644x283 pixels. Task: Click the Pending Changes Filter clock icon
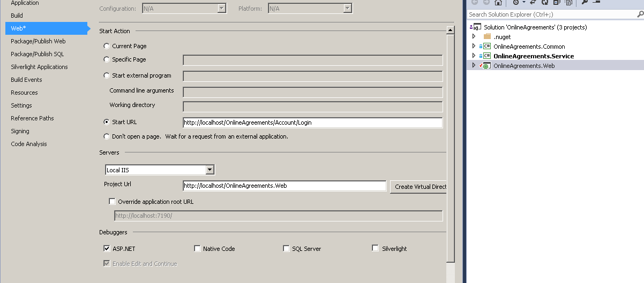click(516, 2)
